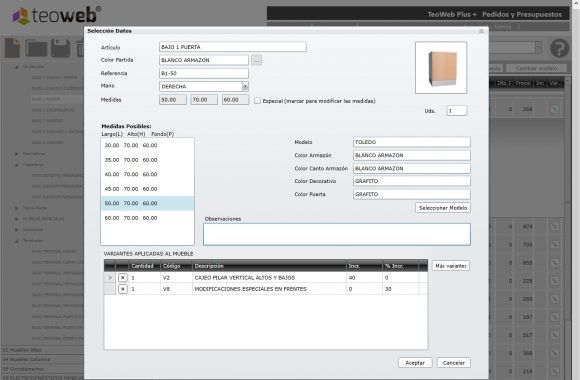The height and width of the screenshot is (380, 580).
Task: Click the Color Armazón field
Action: (x=412, y=155)
